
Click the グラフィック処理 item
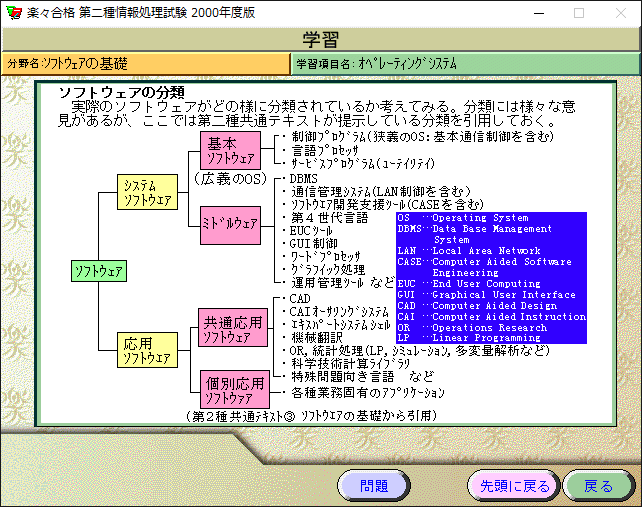coord(328,269)
